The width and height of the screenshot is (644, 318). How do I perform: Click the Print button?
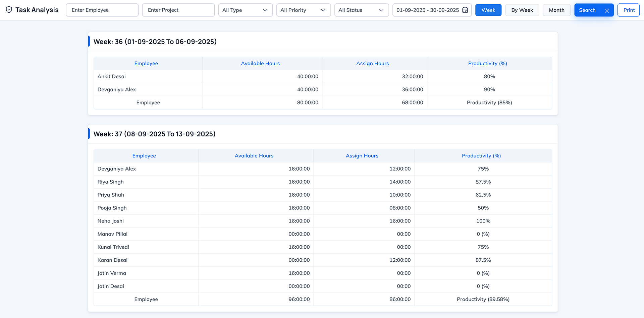coord(629,10)
